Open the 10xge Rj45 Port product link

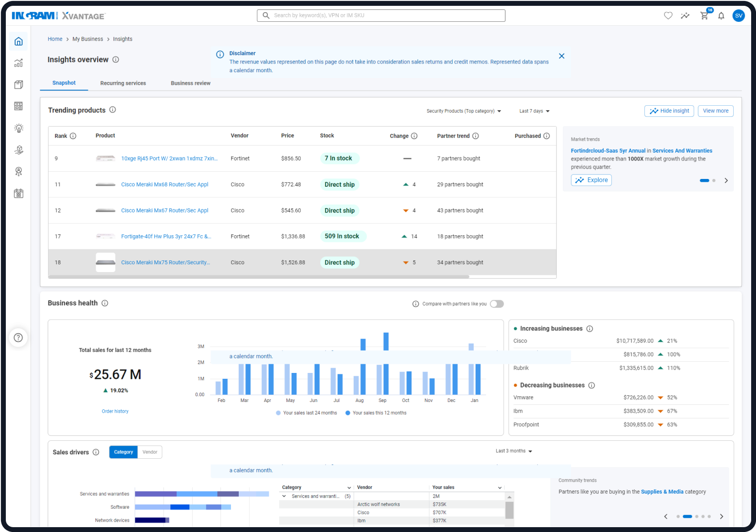coord(169,159)
